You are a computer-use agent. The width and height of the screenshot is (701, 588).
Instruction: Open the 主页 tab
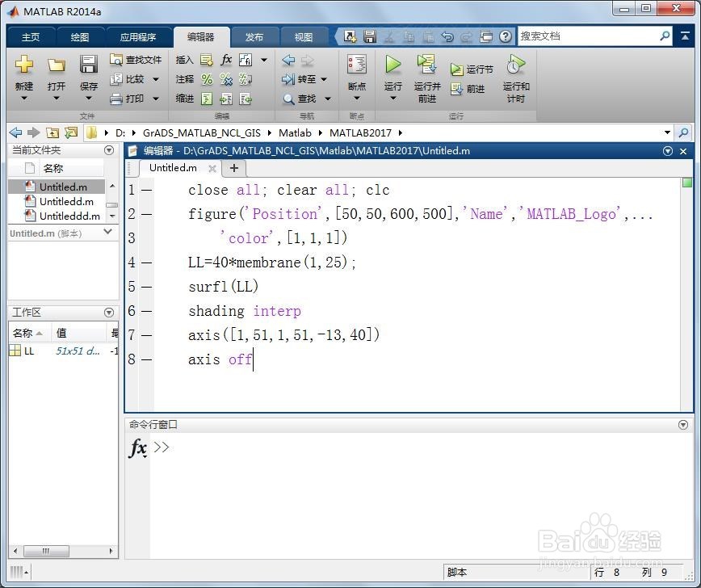click(31, 37)
